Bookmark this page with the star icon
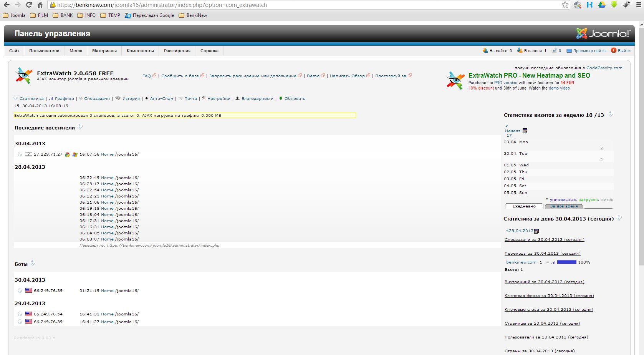The width and height of the screenshot is (644, 355). click(x=565, y=5)
